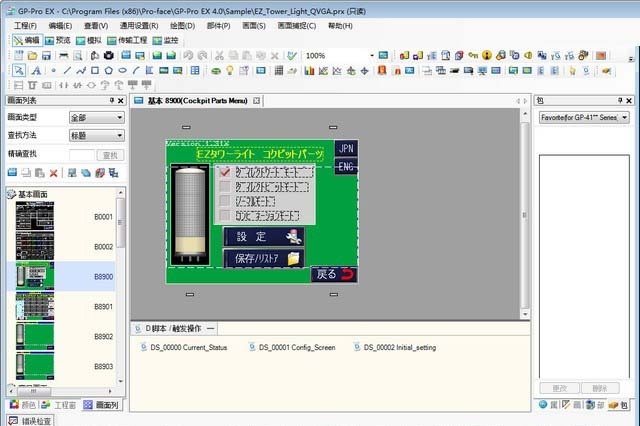Select the text drawing tool (A)

click(36, 71)
